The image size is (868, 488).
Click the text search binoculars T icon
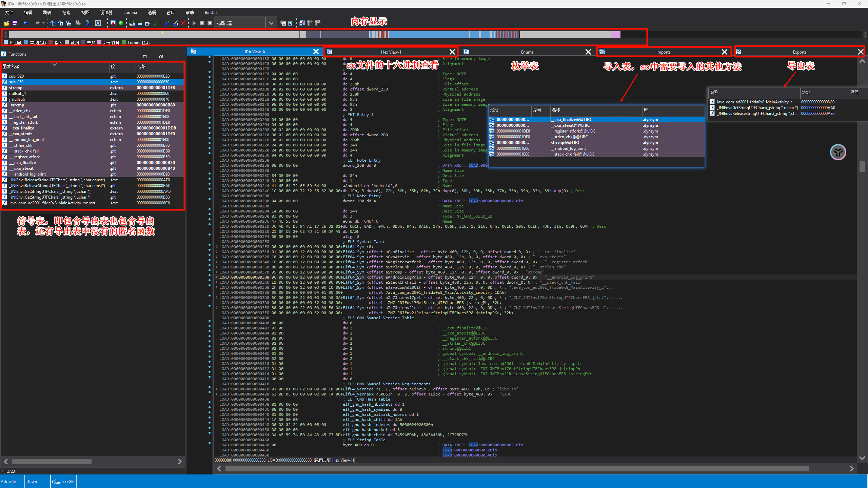(61, 23)
